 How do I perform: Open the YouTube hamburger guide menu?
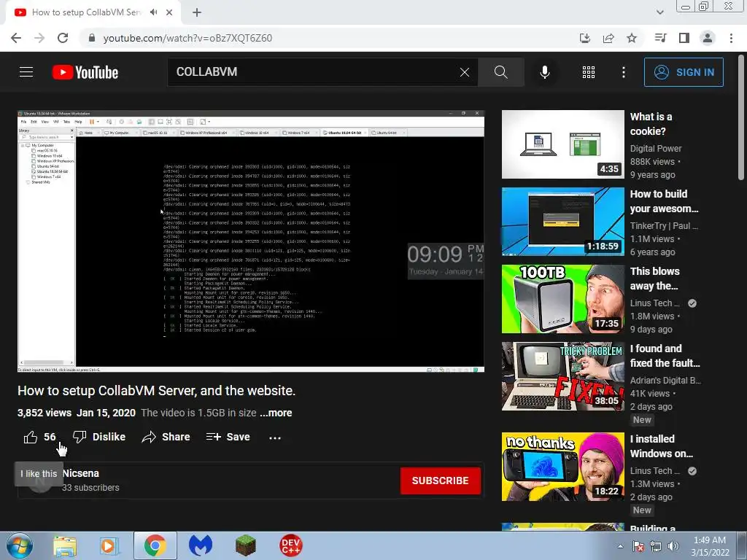26,72
